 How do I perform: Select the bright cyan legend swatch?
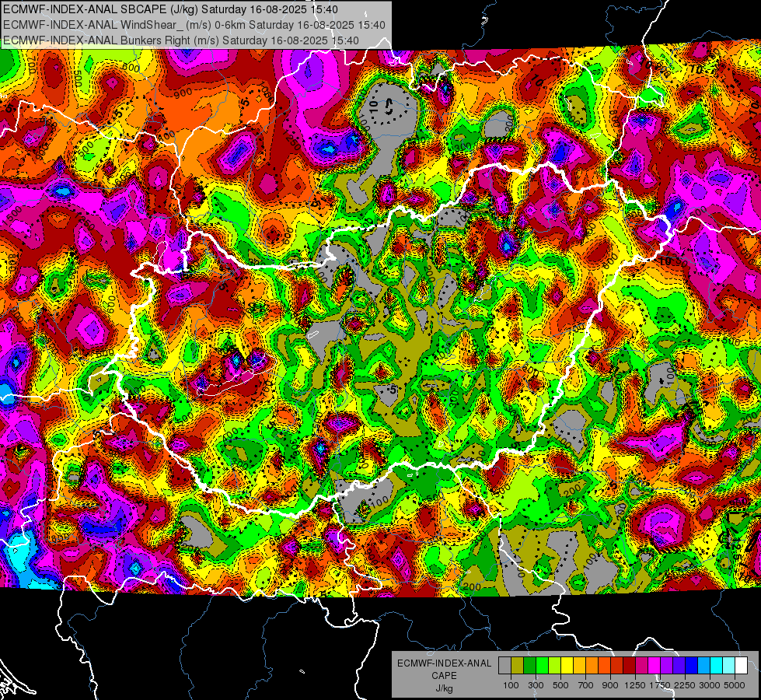coord(717,665)
